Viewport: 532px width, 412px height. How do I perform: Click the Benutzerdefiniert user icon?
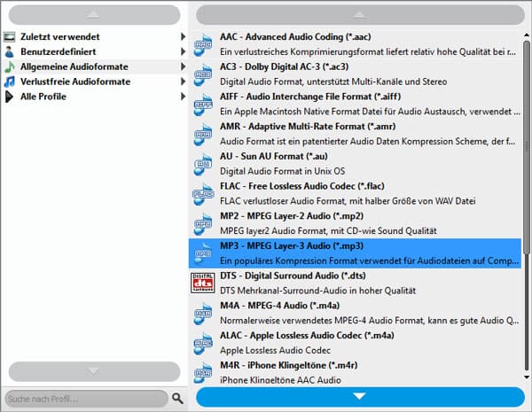tap(9, 51)
